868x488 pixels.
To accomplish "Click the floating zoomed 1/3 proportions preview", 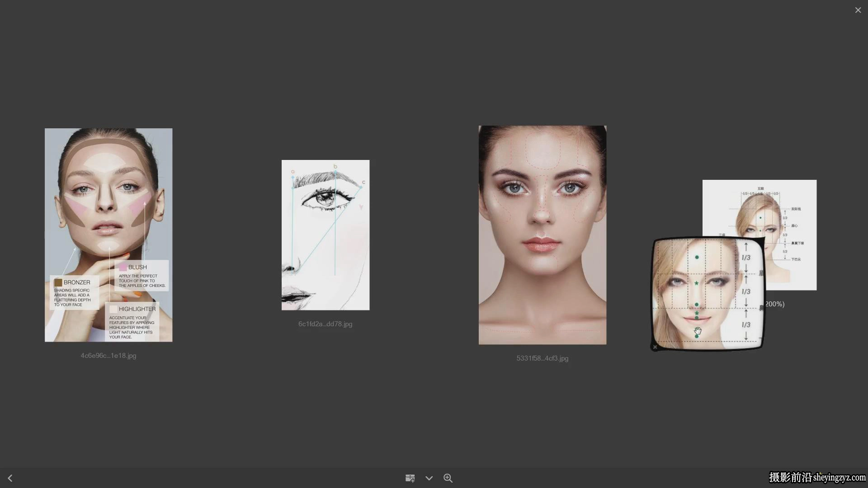I will pos(708,294).
